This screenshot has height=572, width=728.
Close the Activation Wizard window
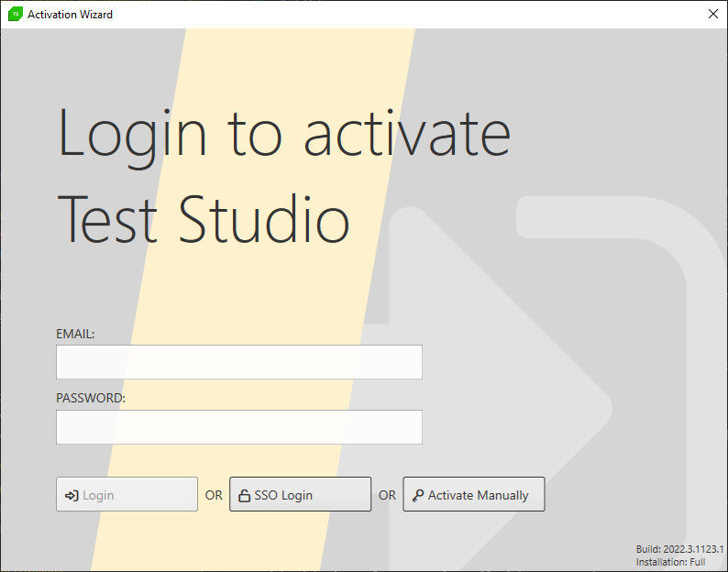713,14
